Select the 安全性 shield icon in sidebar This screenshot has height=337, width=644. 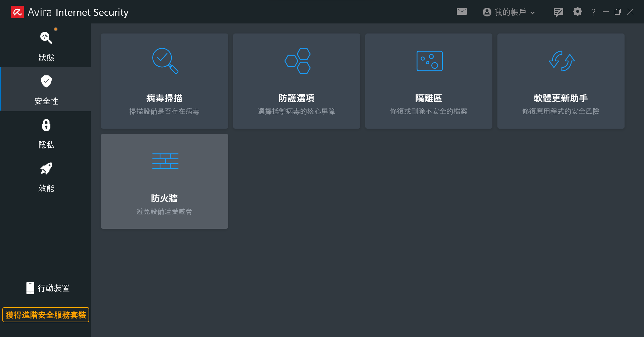coord(46,81)
